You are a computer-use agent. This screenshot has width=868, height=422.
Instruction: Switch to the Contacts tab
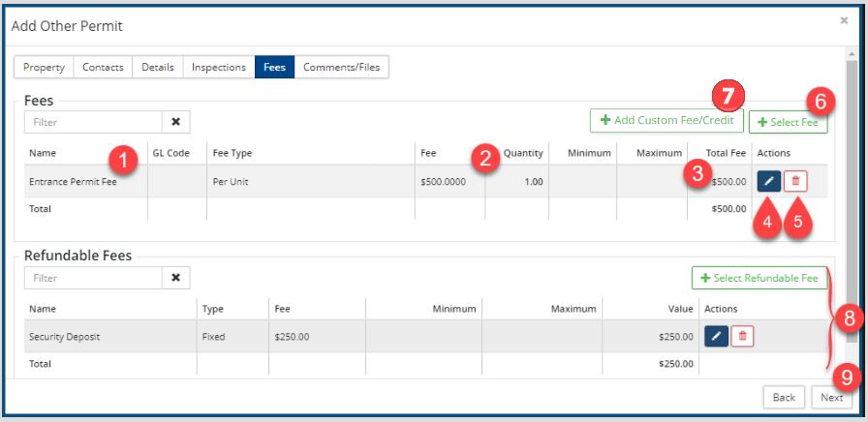tap(103, 67)
